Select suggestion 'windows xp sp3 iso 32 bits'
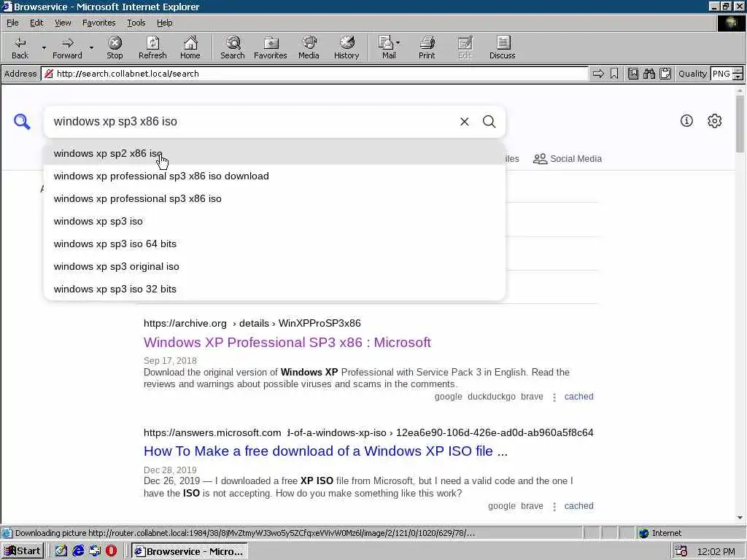Viewport: 747px width, 560px height. pos(274,289)
